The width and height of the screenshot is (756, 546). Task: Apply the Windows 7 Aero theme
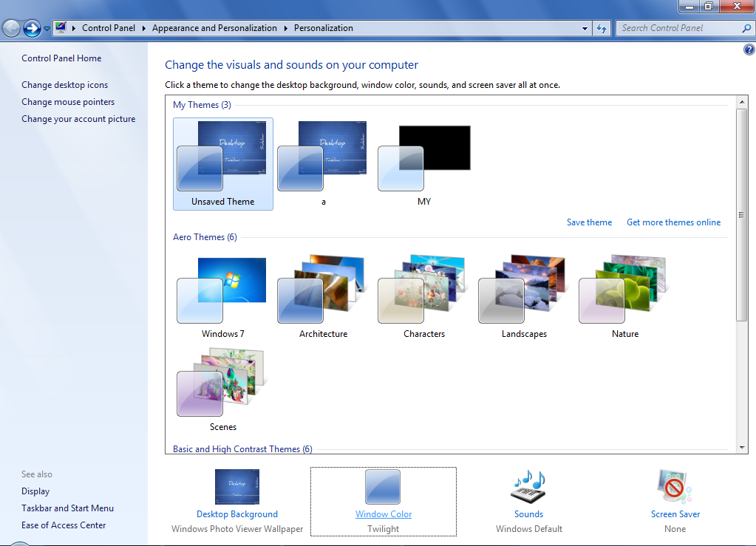click(222, 296)
